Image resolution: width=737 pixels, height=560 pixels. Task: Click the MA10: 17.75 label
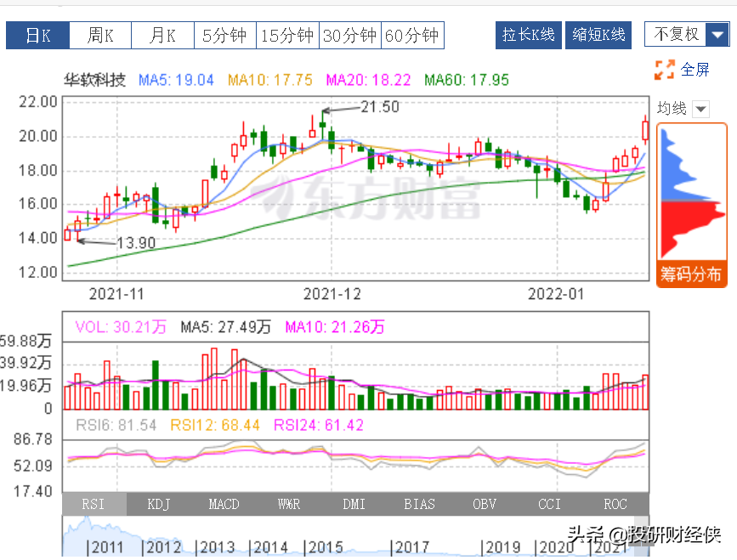tap(270, 81)
